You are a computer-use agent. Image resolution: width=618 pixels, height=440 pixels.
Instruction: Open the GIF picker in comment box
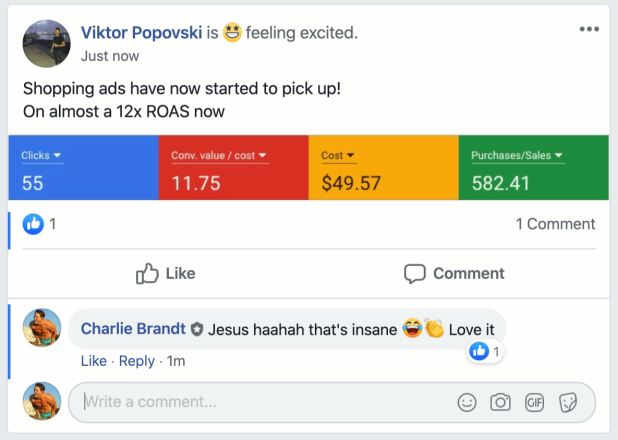pyautogui.click(x=534, y=403)
